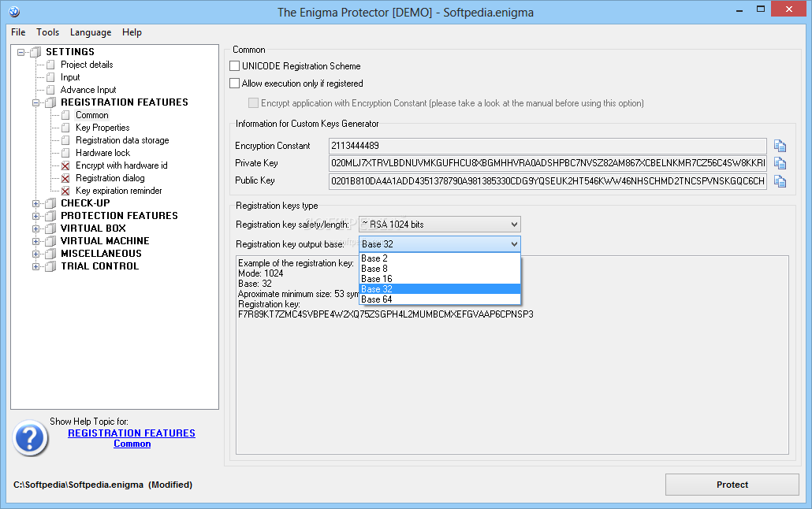Open the File menu
This screenshot has width=812, height=509.
[x=18, y=32]
